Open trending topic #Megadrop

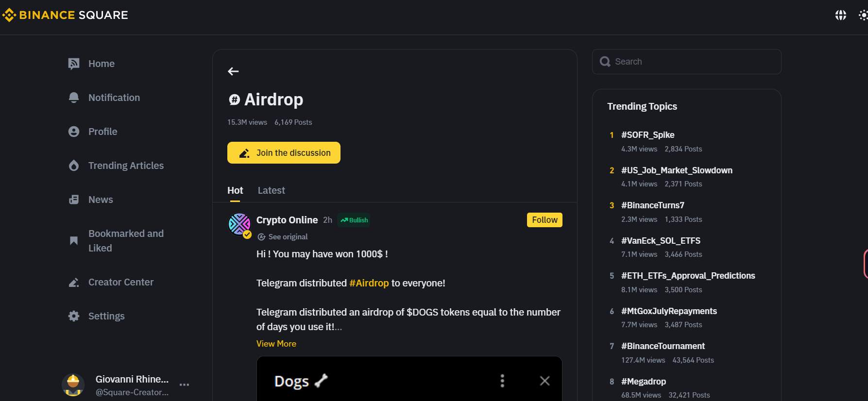click(644, 382)
